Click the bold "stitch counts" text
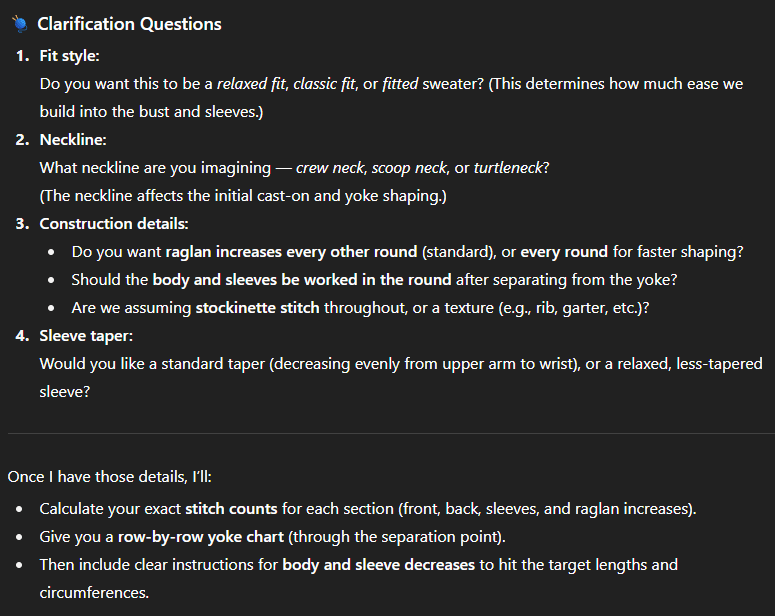Image resolution: width=775 pixels, height=616 pixels. 234,509
